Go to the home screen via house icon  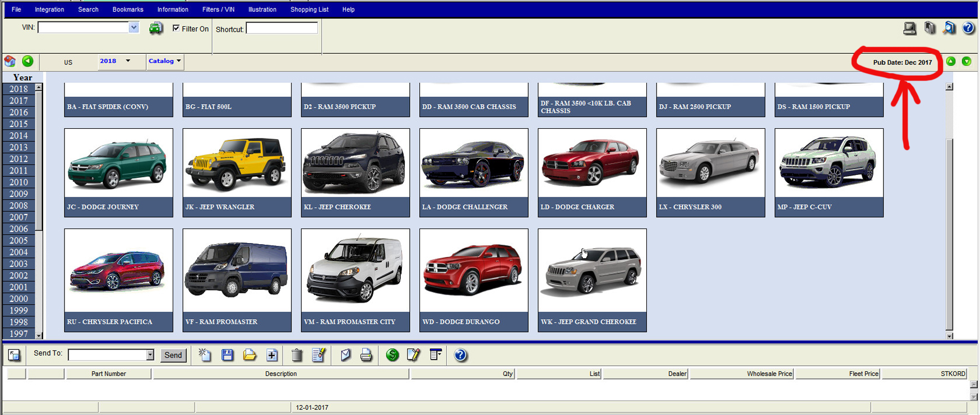[x=10, y=61]
